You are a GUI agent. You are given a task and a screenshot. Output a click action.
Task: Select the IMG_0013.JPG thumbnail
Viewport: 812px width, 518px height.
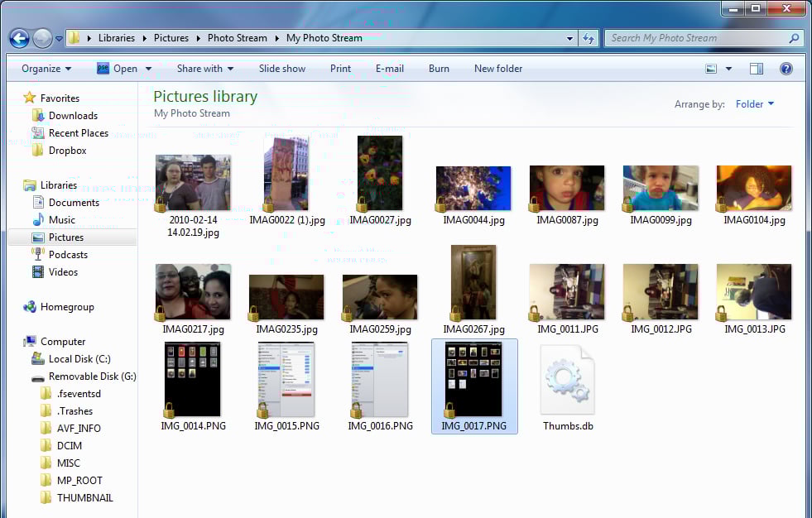coord(754,292)
